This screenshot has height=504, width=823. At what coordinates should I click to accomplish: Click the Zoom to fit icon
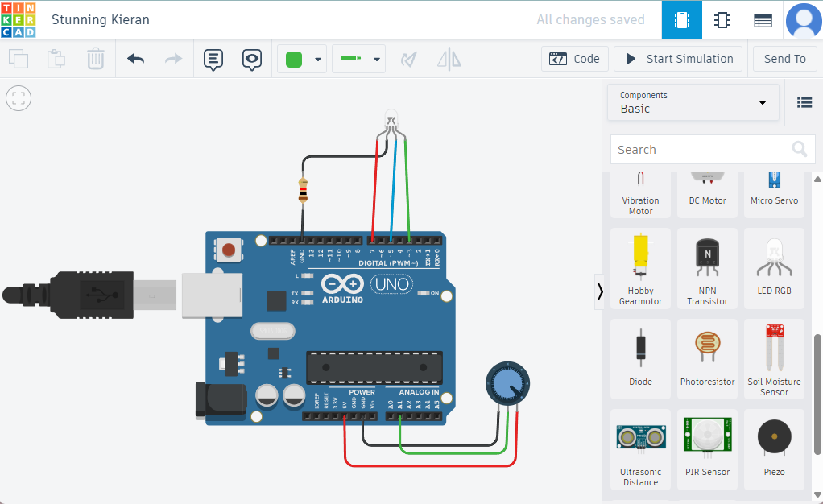tap(19, 98)
